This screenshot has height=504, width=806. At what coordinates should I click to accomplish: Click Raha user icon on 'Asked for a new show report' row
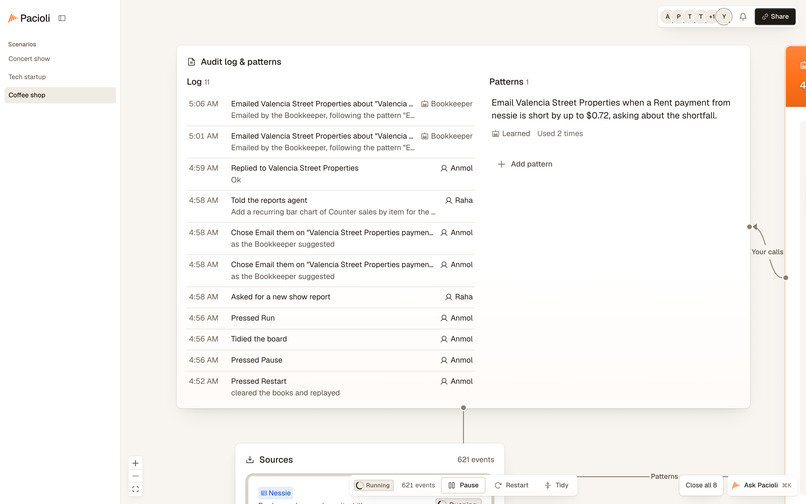[x=448, y=297]
